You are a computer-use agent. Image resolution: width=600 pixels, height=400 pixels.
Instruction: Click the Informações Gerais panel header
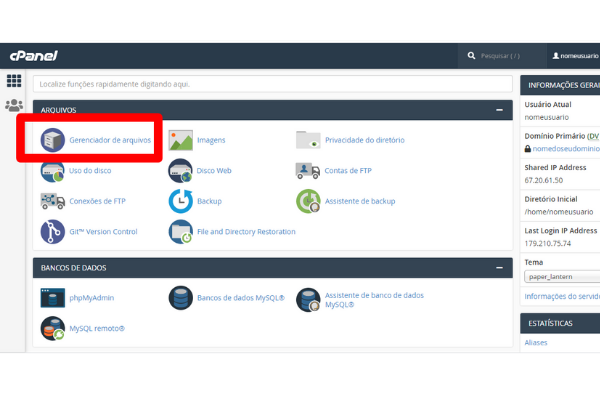tap(560, 85)
